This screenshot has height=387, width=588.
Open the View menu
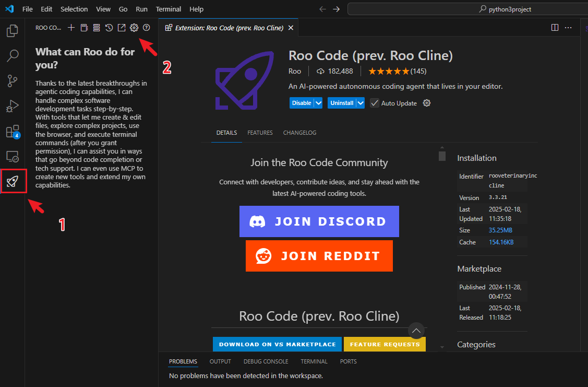103,9
